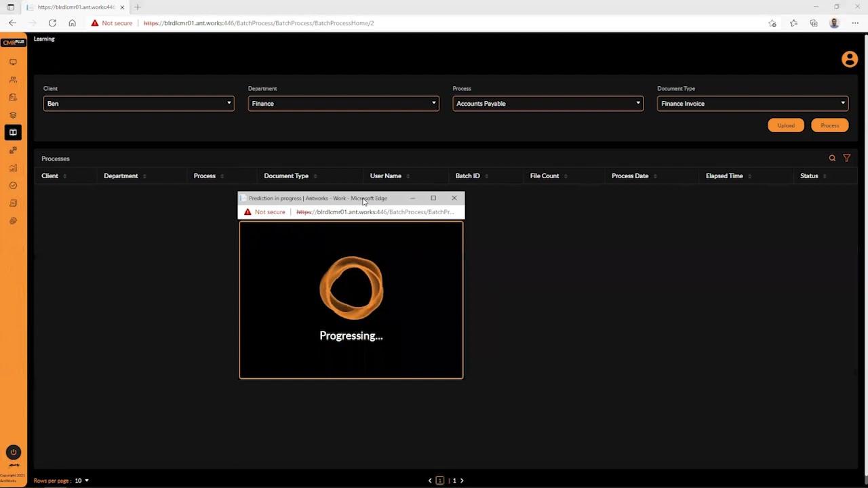Open the document list sidebar icon
This screenshot has height=488, width=868.
(13, 203)
